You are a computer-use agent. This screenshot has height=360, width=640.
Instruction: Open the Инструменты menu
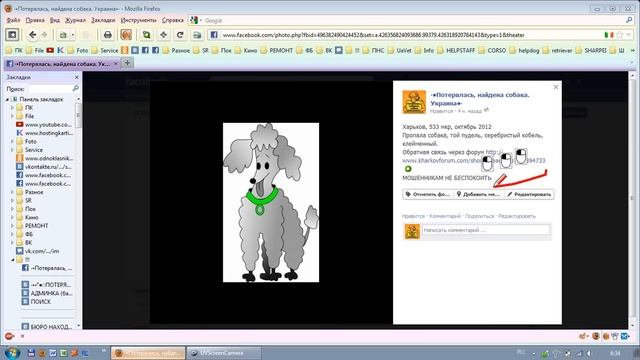pyautogui.click(x=138, y=20)
